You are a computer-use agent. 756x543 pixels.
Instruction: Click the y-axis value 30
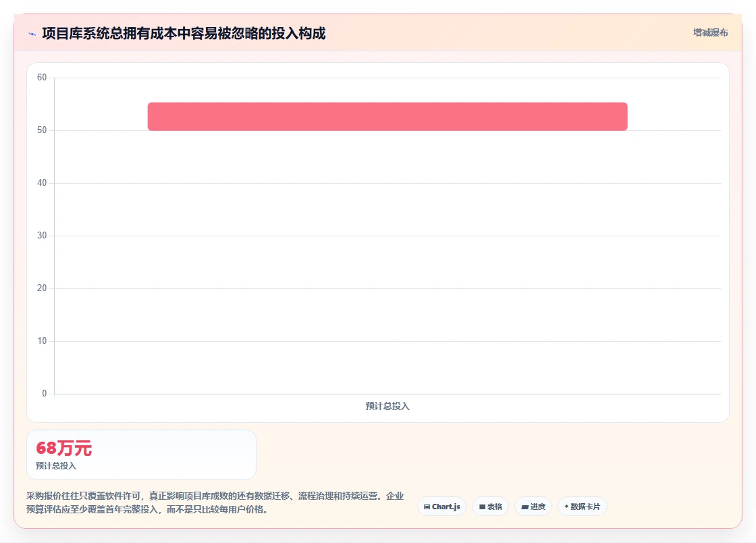click(x=42, y=235)
